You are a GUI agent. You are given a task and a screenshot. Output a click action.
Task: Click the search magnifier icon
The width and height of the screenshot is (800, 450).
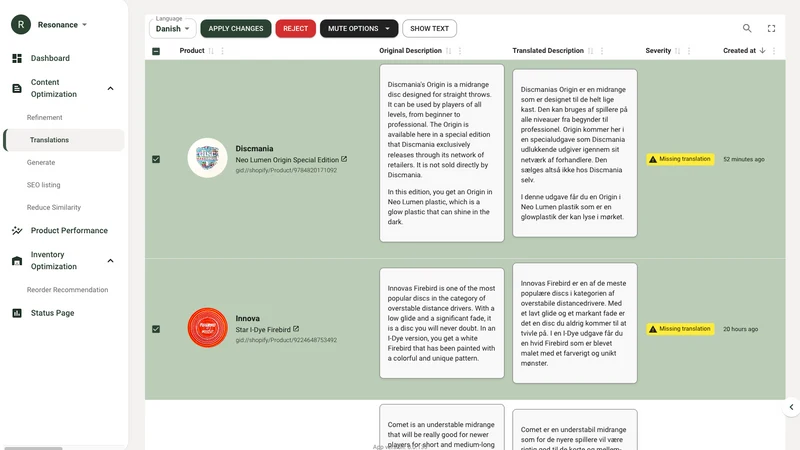747,29
